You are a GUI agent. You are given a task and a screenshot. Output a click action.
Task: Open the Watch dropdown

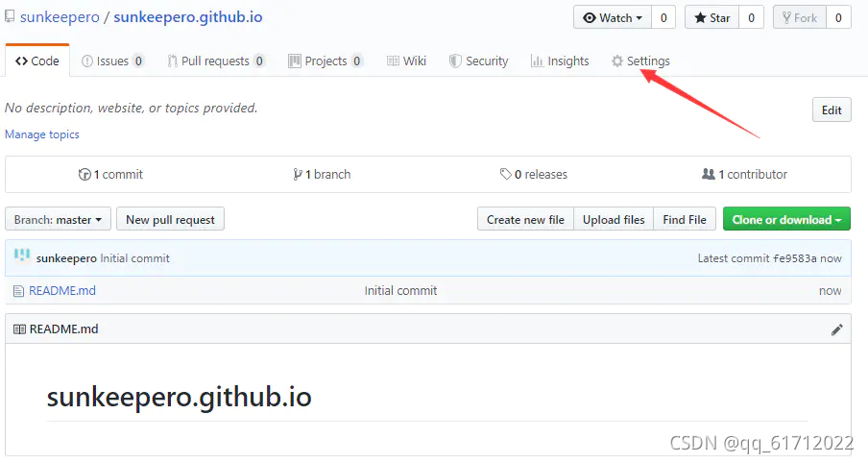click(x=613, y=17)
